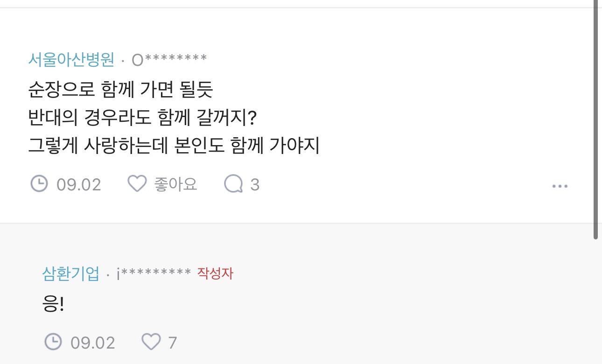This screenshot has height=364, width=602.
Task: Open the 삼환기업 company link
Action: 71,273
